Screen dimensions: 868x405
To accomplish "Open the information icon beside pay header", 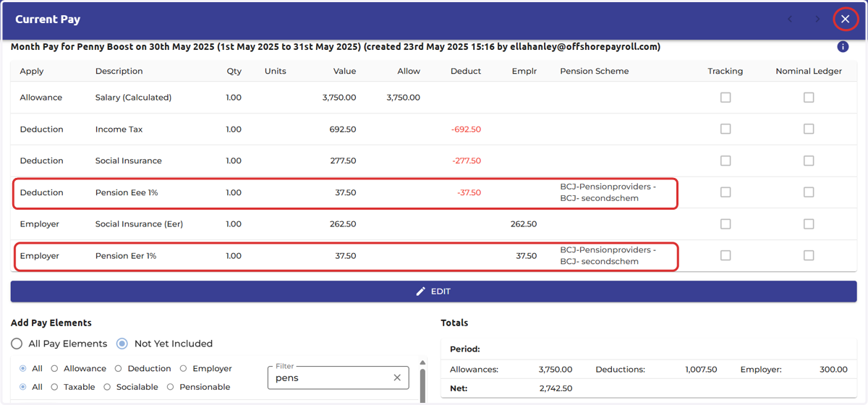I will pos(843,47).
